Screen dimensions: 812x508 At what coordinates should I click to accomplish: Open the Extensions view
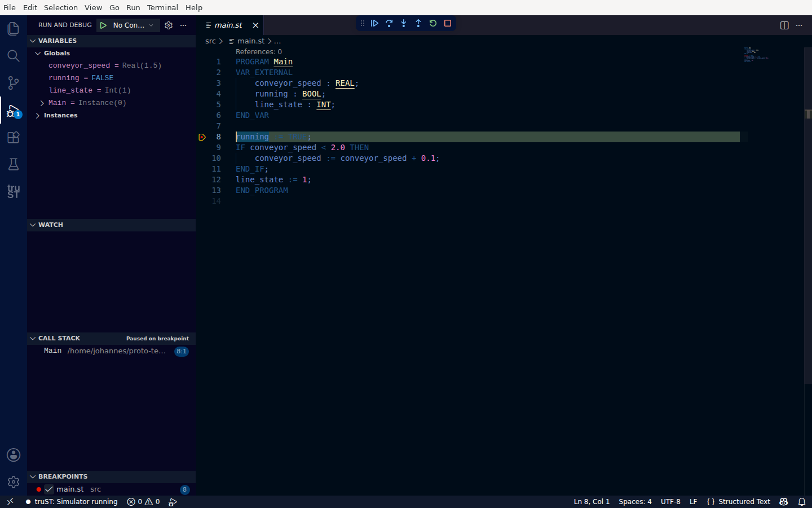click(x=14, y=137)
